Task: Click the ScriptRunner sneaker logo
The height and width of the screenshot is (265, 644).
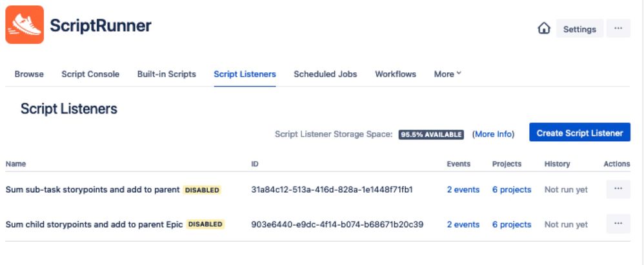Action: [x=25, y=25]
